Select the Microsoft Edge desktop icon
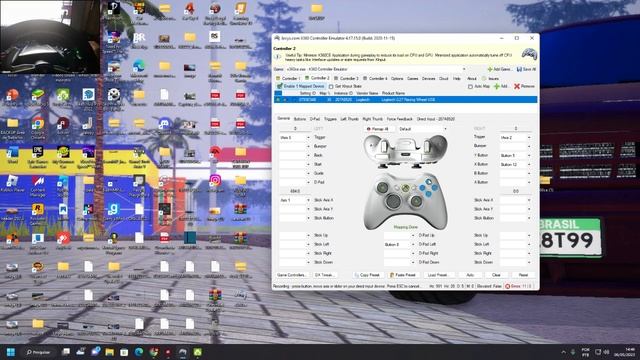 [139, 68]
